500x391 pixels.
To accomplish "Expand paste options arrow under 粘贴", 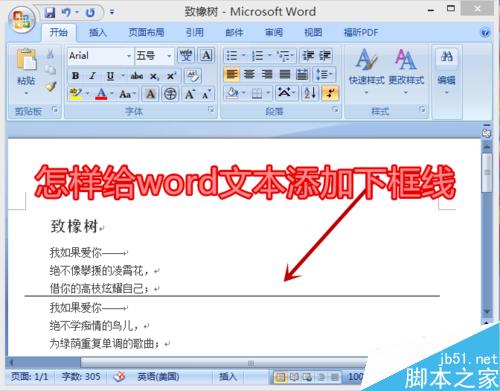I will click(x=26, y=93).
